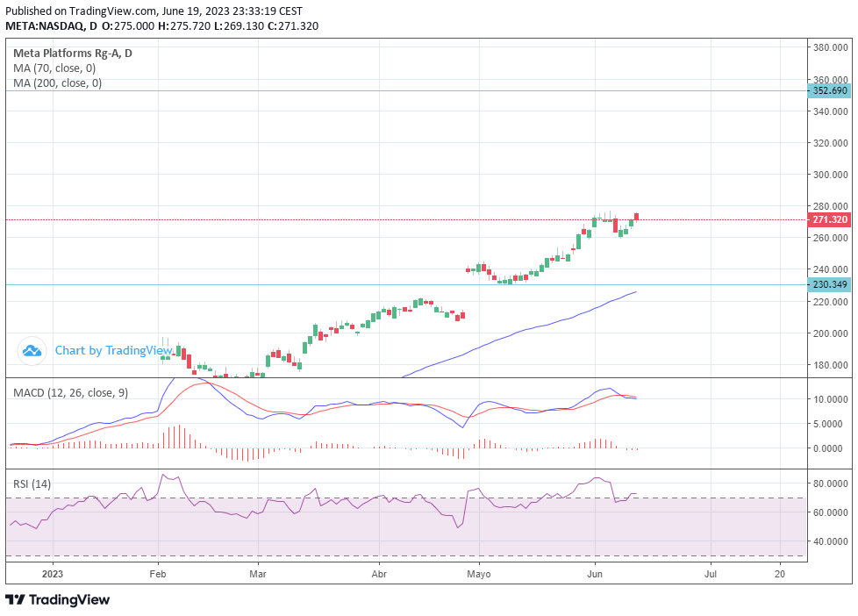Select the MA (70, close, 0) indicator label
Screen dimensions: 858x616
[x=54, y=68]
